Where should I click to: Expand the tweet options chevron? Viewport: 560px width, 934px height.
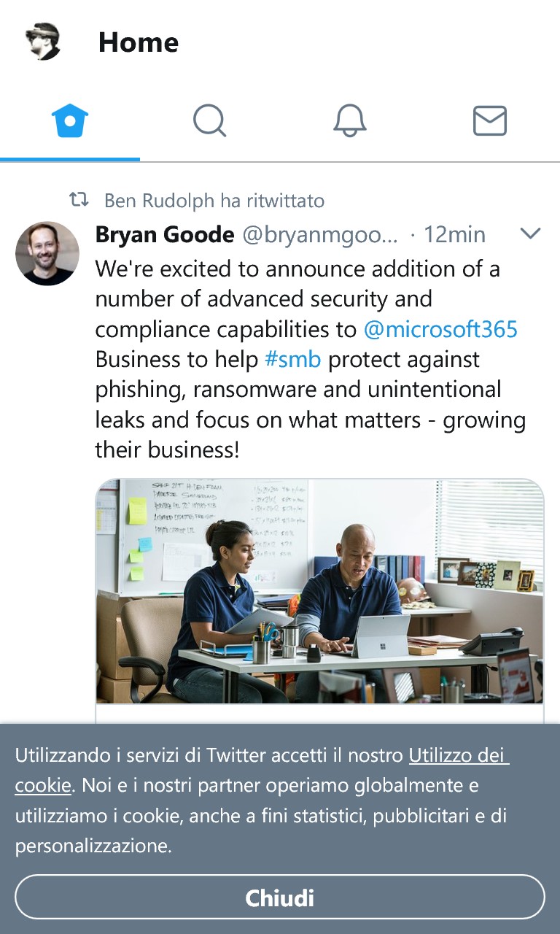[530, 233]
